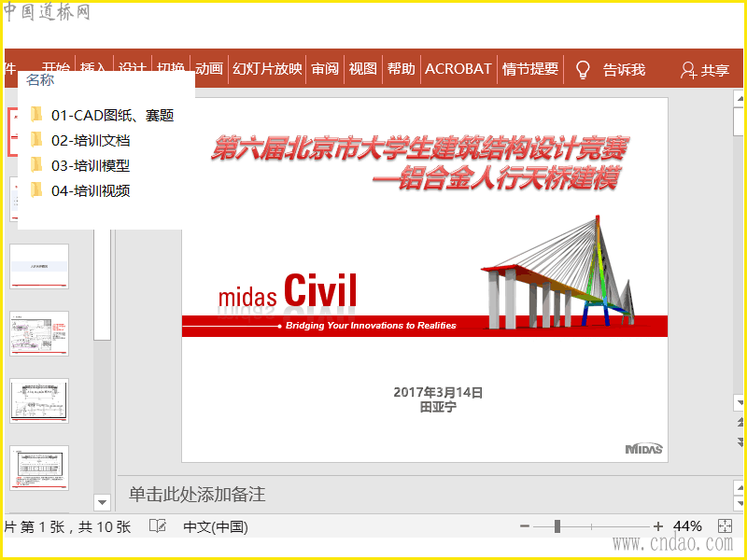Click the 共享 share button

(705, 71)
